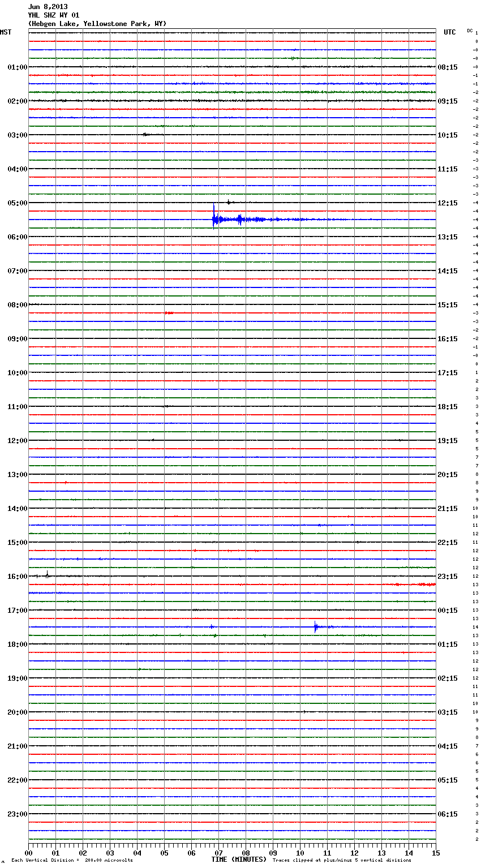Click the "19:15" UTC time label
This screenshot has height=868, width=481.
click(x=448, y=441)
